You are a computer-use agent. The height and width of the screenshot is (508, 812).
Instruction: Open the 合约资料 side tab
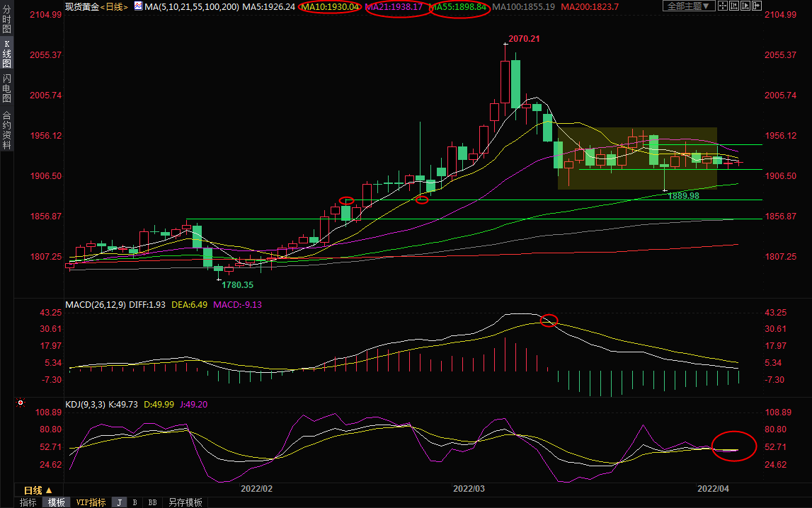tap(6, 129)
